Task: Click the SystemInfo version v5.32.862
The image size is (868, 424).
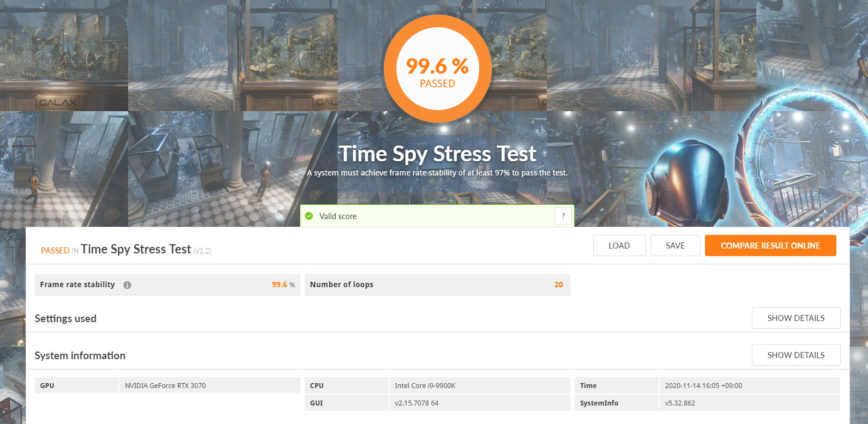Action: pos(680,403)
